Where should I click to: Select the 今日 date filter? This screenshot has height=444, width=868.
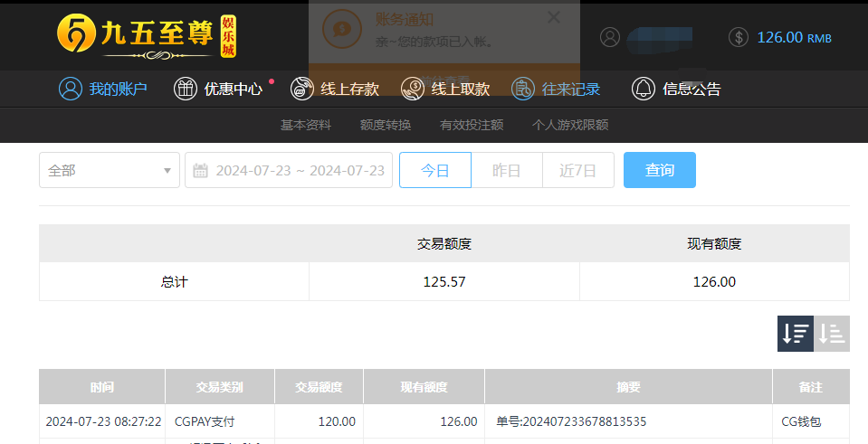tap(435, 170)
